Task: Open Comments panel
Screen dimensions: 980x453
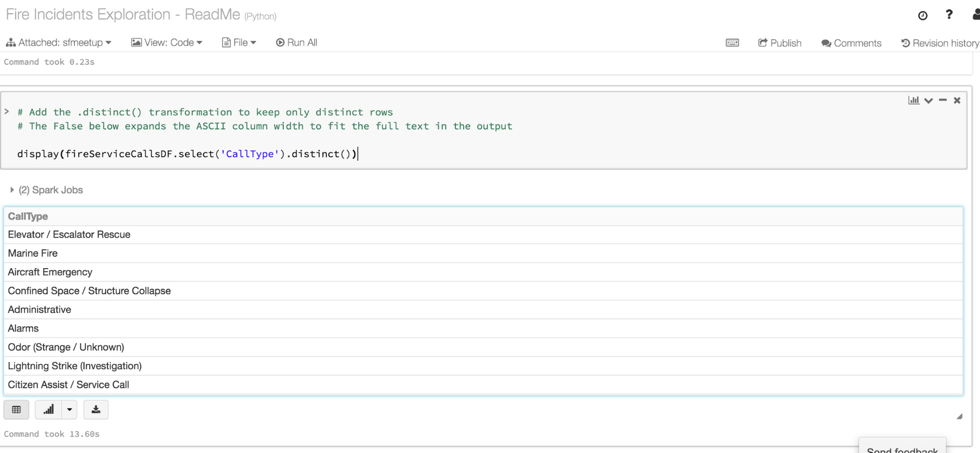Action: click(851, 43)
